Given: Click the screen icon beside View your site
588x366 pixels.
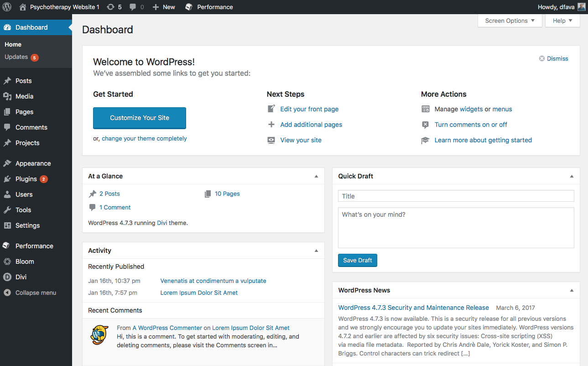Looking at the screenshot, I should point(271,140).
